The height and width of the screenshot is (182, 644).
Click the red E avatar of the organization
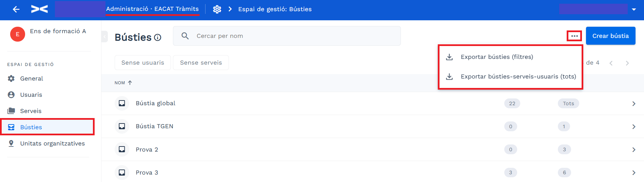tap(18, 34)
